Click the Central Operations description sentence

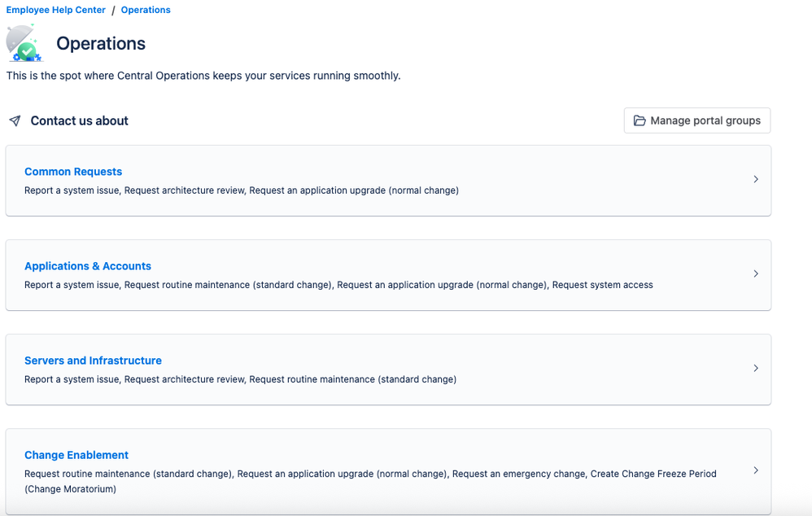203,76
